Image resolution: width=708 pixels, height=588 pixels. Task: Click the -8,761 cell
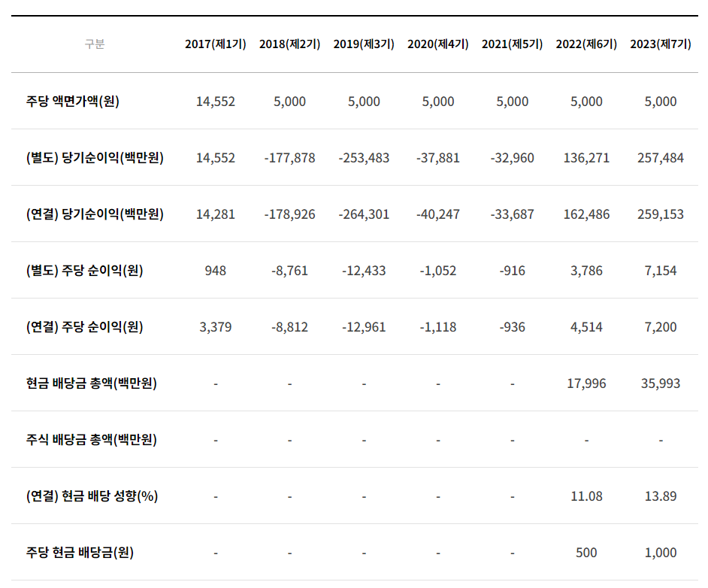point(289,271)
